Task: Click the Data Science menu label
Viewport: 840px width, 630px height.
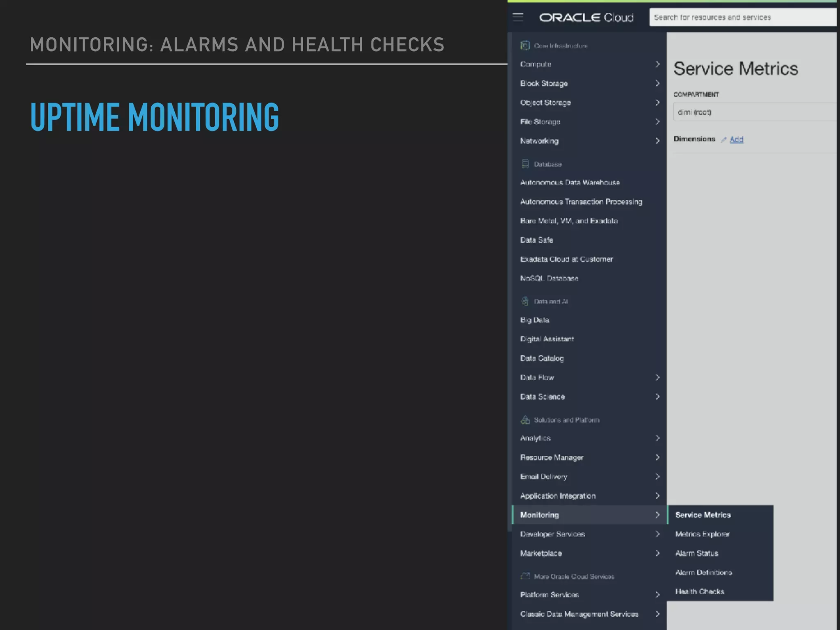Action: [543, 397]
